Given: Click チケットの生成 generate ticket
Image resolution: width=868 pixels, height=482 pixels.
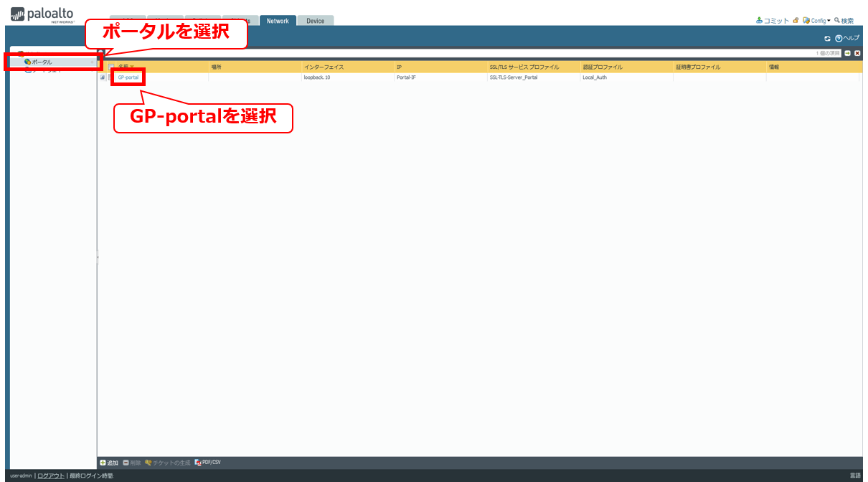Looking at the screenshot, I should coord(168,463).
